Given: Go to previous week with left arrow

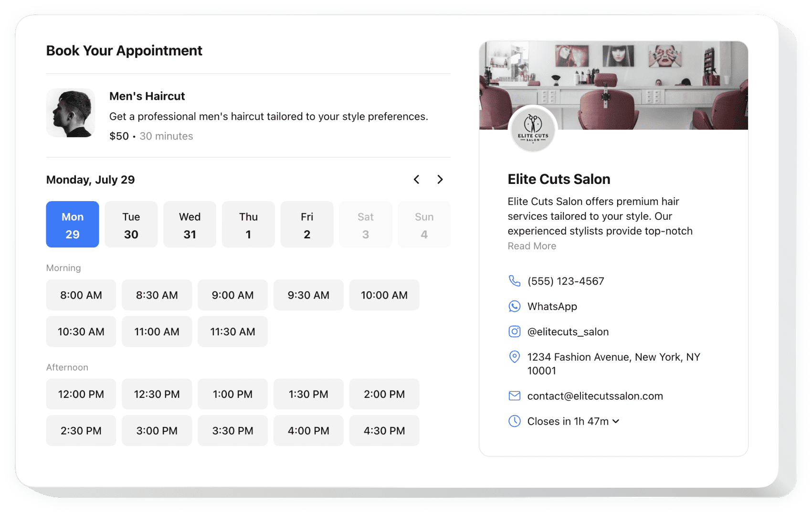Looking at the screenshot, I should pos(416,180).
